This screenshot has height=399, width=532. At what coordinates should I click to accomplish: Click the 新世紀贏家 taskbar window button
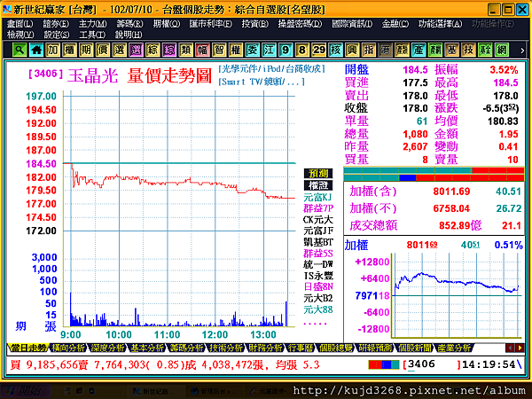(154, 391)
